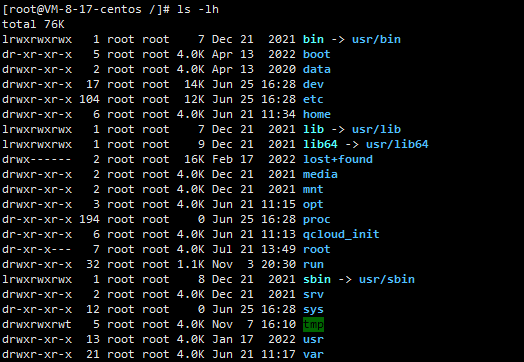Click the usr/sbin symlink target

[x=387, y=279]
